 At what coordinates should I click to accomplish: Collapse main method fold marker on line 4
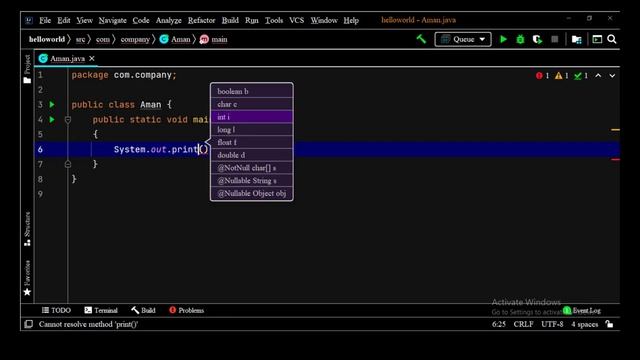coord(68,120)
